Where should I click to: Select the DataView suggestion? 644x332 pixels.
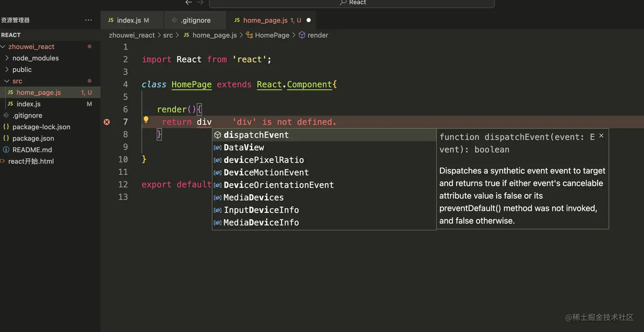point(324,147)
